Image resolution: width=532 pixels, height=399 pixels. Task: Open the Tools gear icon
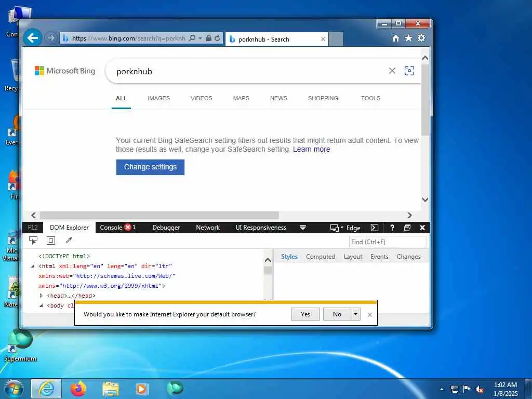pyautogui.click(x=421, y=38)
